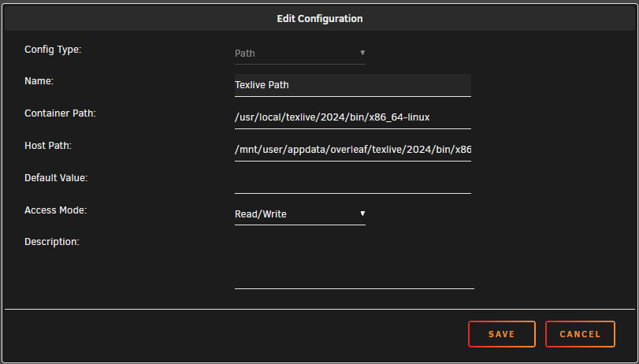639x364 pixels.
Task: Click the Host Path input field
Action: (x=353, y=150)
